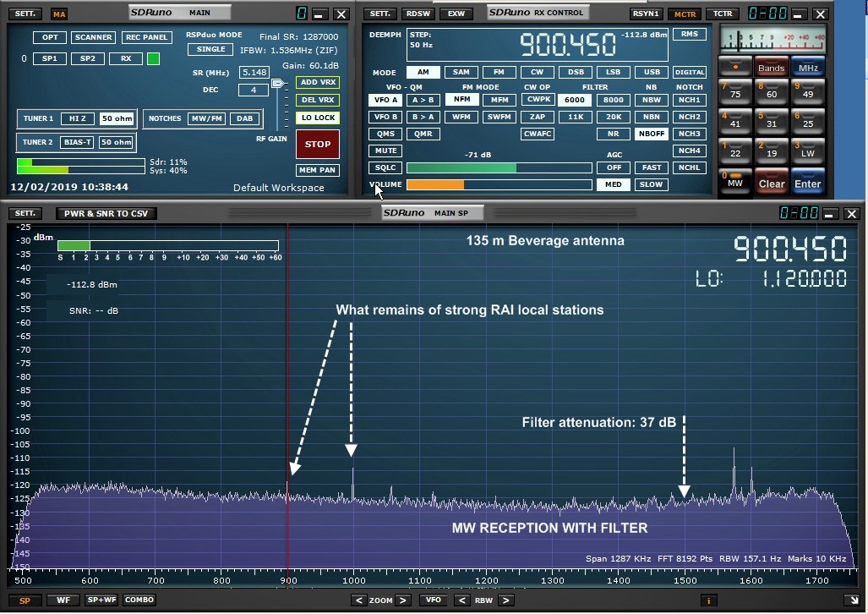This screenshot has height=614, width=868.
Task: Click the Enter keypad button
Action: [808, 181]
